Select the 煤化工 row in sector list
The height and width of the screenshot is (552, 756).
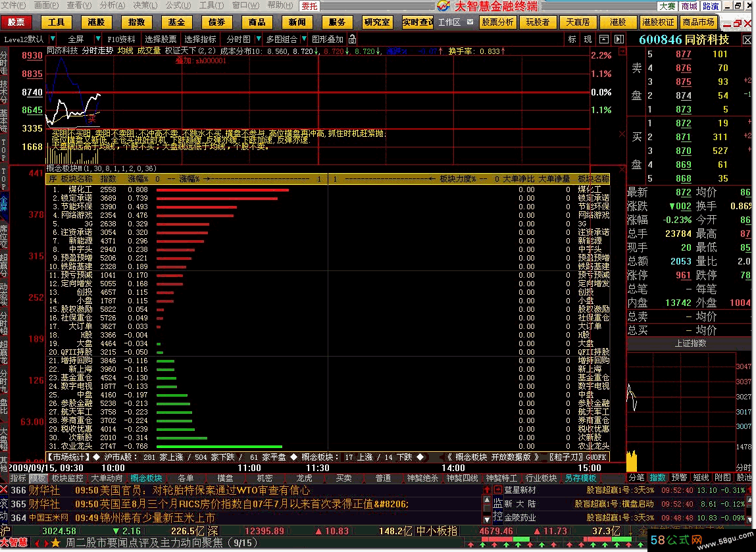pos(328,189)
